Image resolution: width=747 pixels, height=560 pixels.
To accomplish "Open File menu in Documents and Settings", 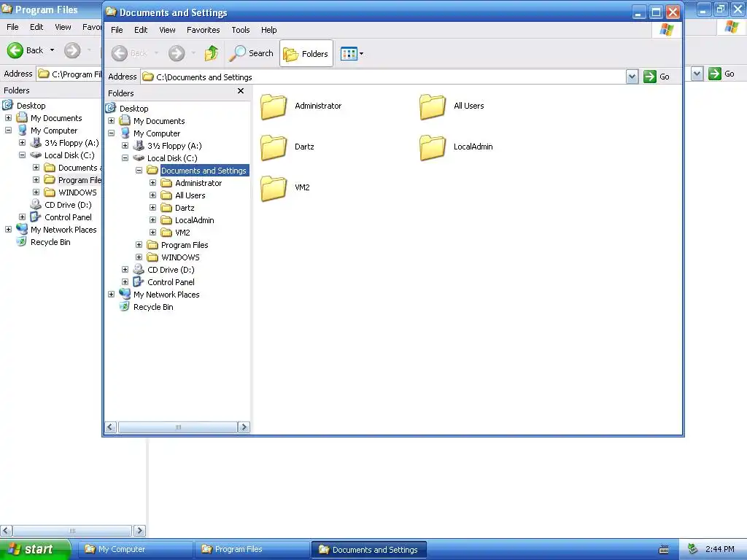I will pos(117,30).
